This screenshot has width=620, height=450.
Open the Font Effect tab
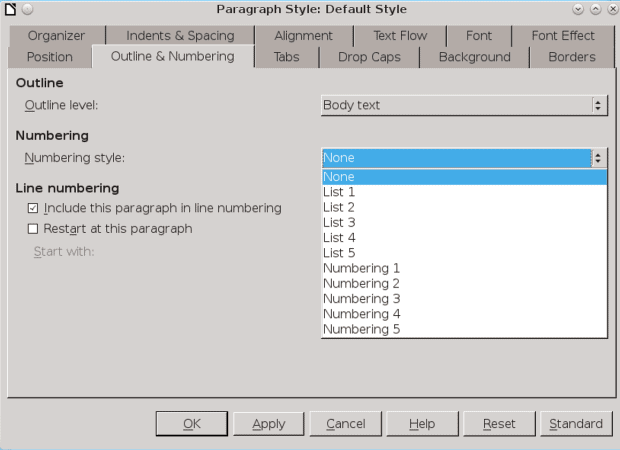(563, 36)
